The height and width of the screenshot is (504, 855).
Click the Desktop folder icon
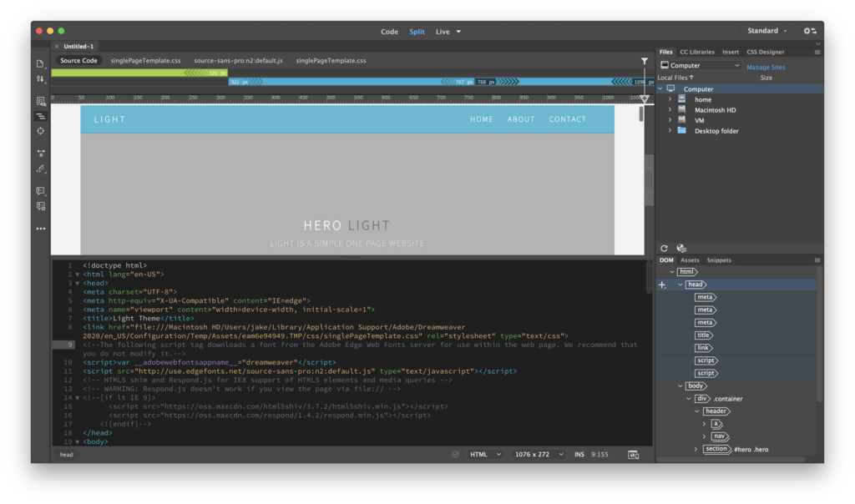click(681, 131)
